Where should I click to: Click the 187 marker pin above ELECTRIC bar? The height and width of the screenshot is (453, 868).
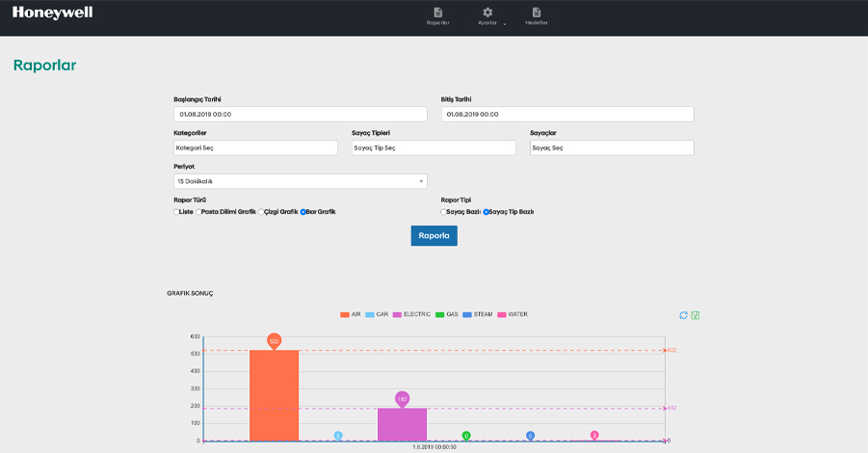pos(403,399)
